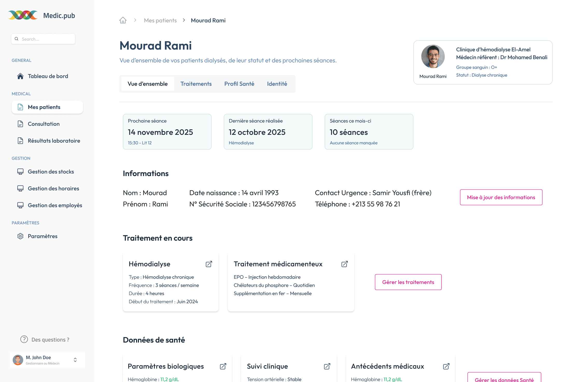Open the Suivi clinique card's link icon
This screenshot has height=382, width=588.
[327, 366]
